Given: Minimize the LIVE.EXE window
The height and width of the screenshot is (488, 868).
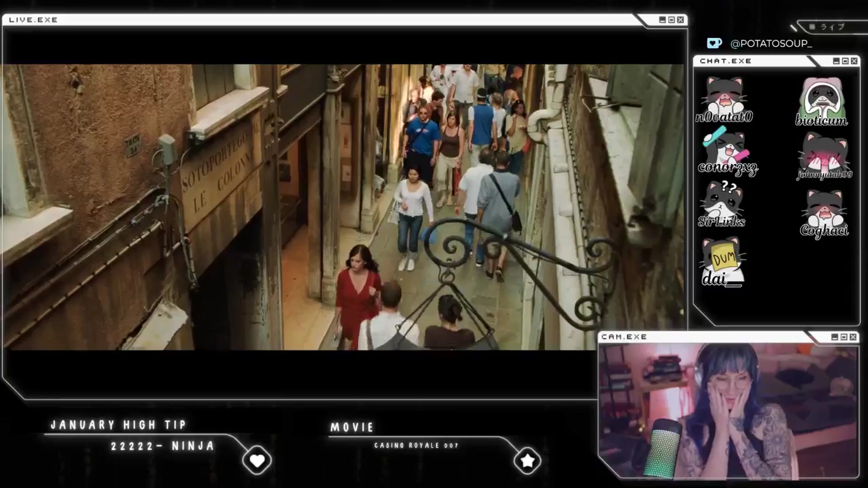Looking at the screenshot, I should click(x=663, y=20).
